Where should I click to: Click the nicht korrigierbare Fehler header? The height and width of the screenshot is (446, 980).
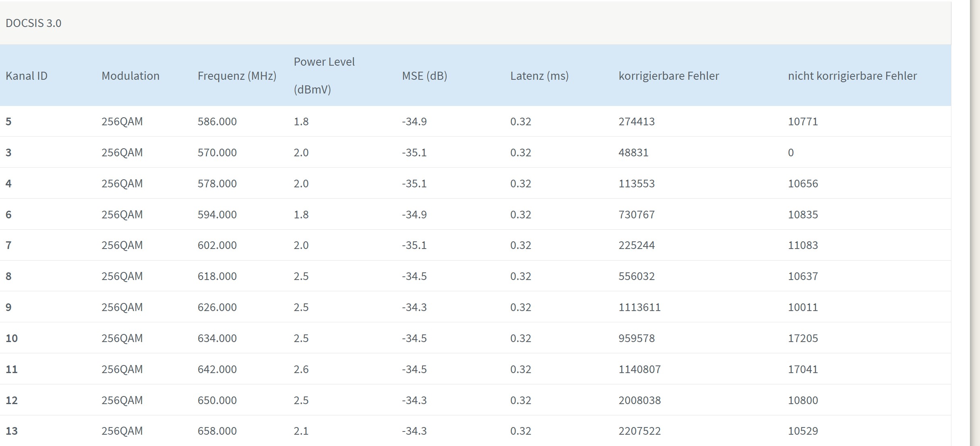click(x=852, y=76)
